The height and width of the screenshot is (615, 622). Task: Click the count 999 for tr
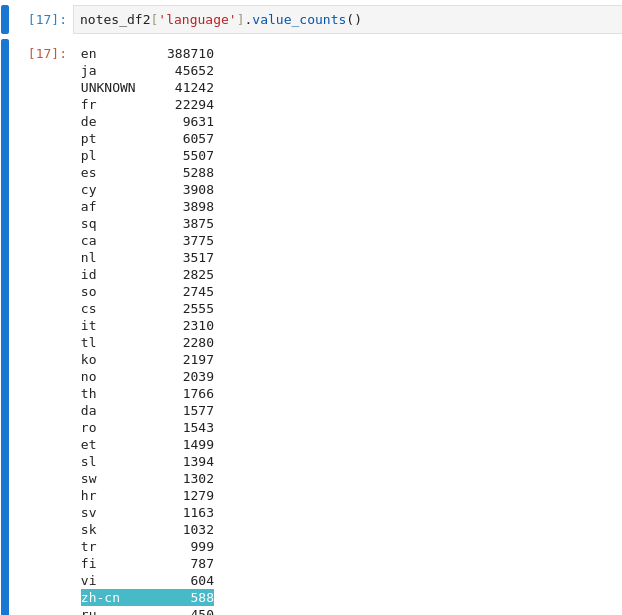(202, 547)
